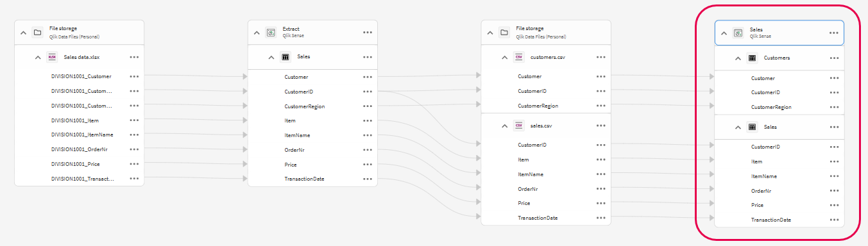Click the table icon of Sales under Extract

[x=285, y=57]
